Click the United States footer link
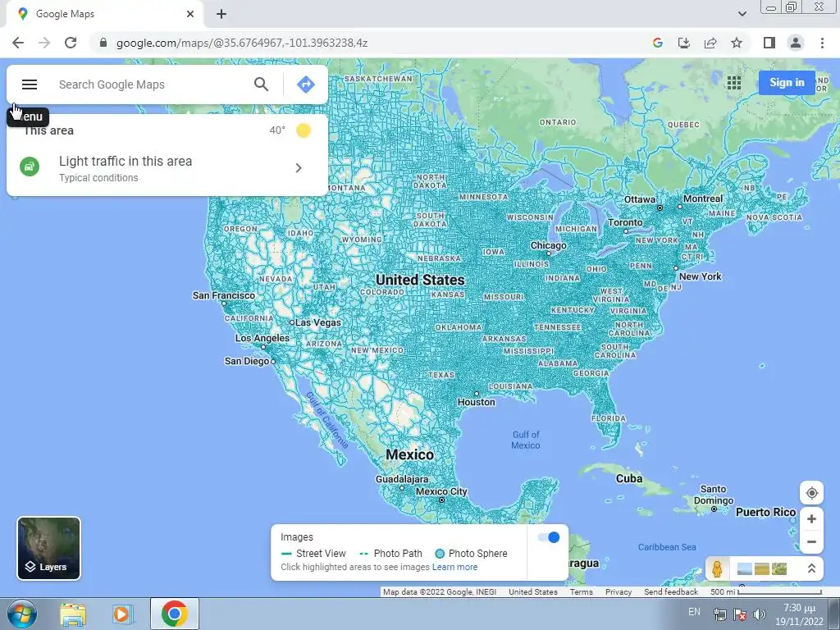 coord(533,592)
